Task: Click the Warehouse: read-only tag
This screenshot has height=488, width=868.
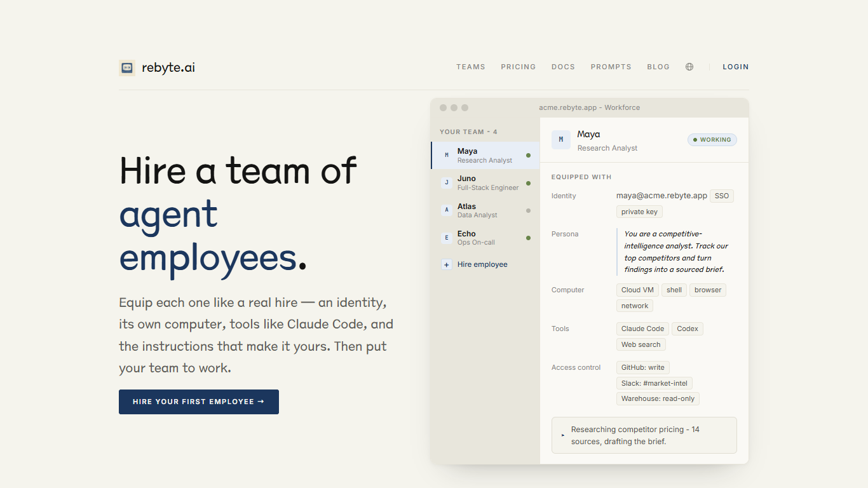Action: (658, 399)
